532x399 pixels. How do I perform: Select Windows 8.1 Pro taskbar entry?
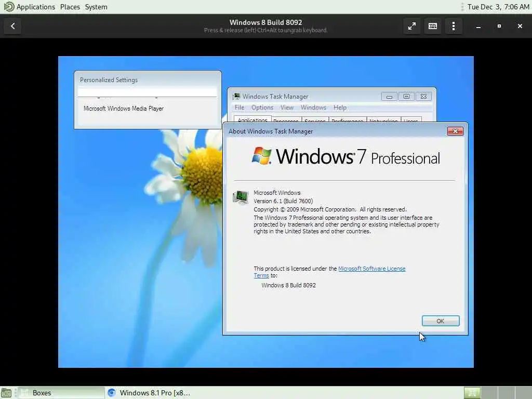point(148,393)
